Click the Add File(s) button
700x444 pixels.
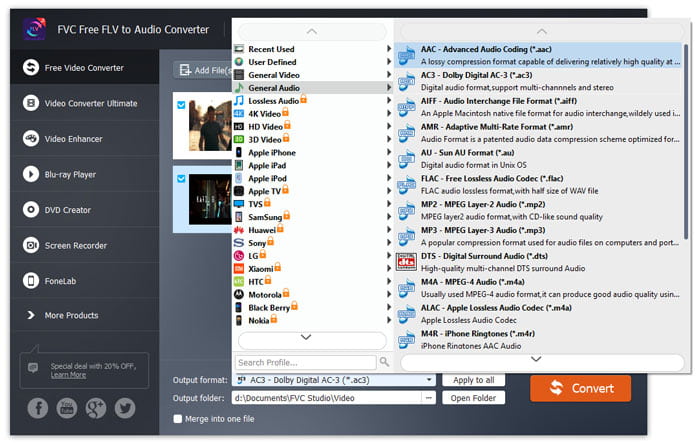click(205, 70)
